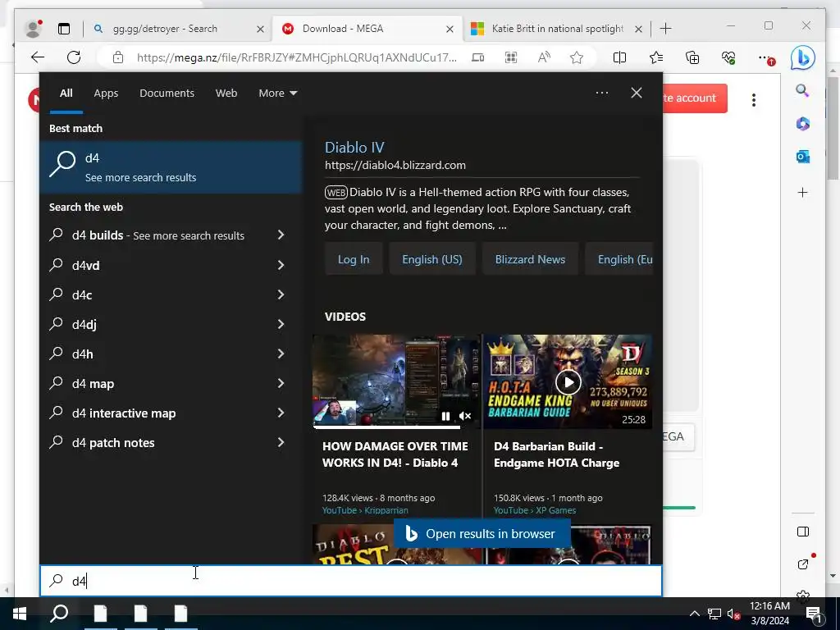Expand the d4h suggestion arrow
Viewport: 840px width, 630px height.
281,353
